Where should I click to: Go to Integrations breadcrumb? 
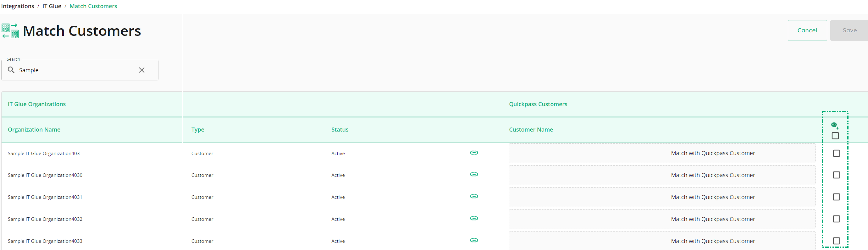18,6
